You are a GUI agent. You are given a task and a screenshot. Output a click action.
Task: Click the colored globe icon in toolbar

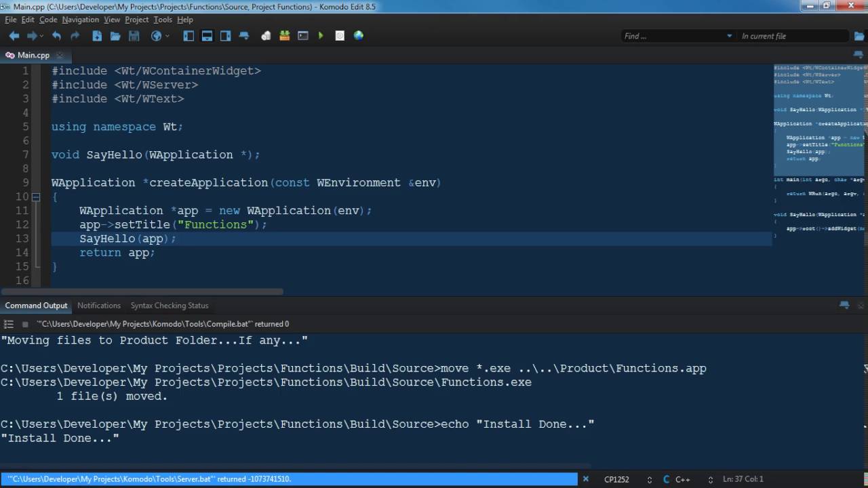coord(359,36)
